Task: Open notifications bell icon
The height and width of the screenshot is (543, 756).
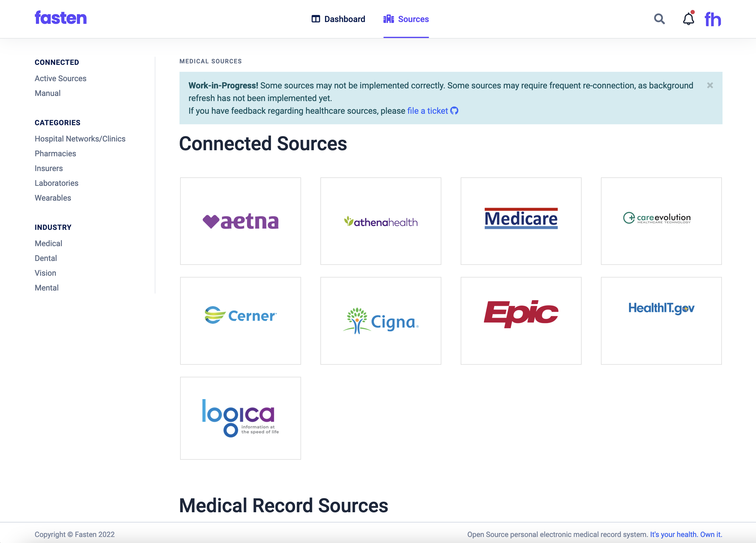Action: pos(688,19)
